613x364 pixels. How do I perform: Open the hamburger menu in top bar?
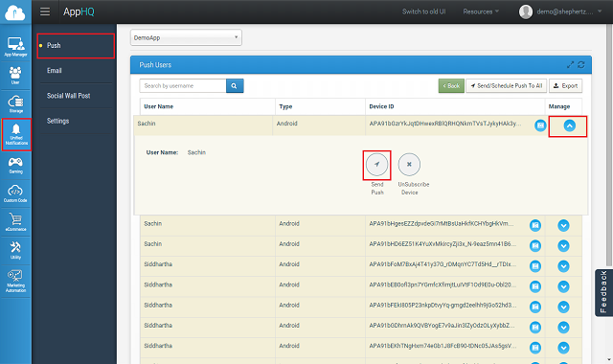point(45,11)
